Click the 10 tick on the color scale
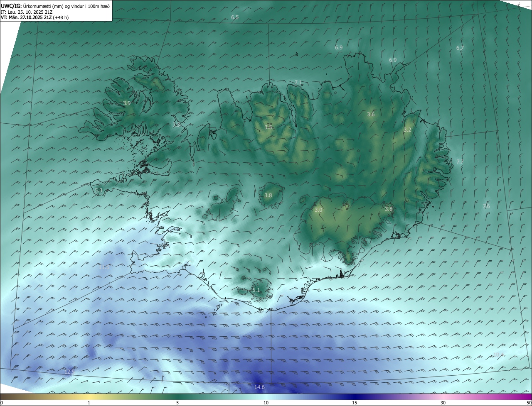The width and height of the screenshot is (532, 406). 266,403
